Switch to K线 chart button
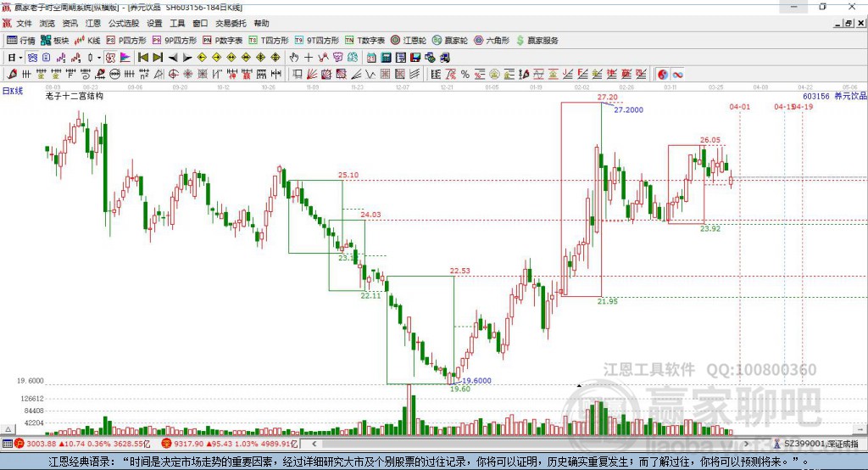This screenshot has width=868, height=470. [87, 41]
